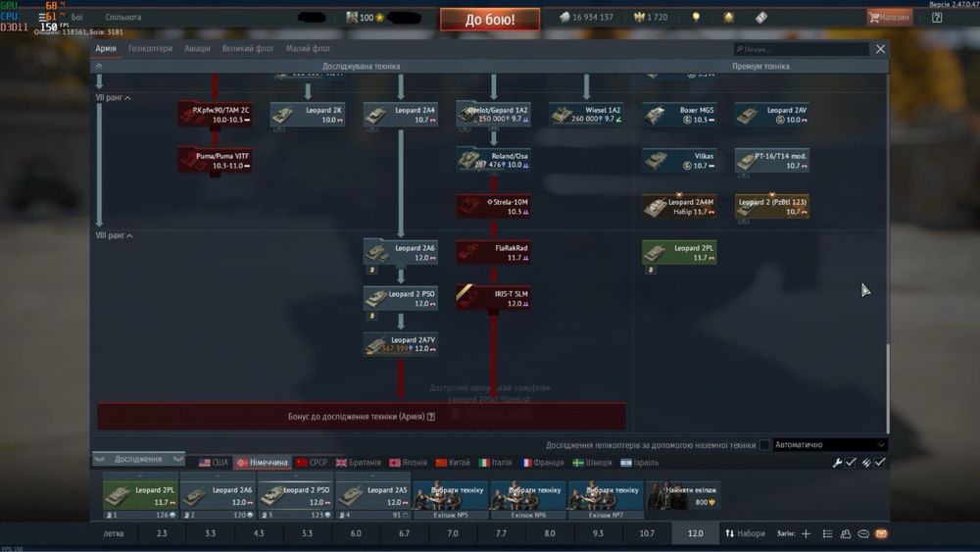980x552 pixels.
Task: Click the До бою! button
Action: (490, 20)
